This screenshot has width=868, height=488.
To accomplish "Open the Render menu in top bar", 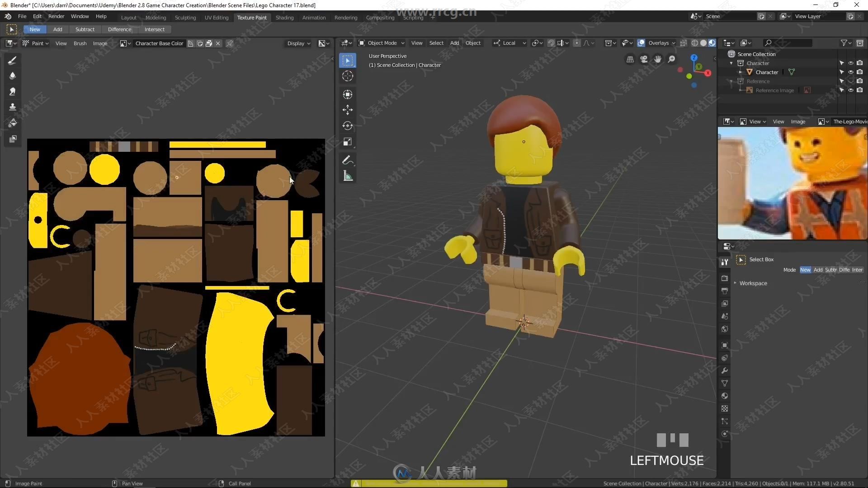I will 56,16.
